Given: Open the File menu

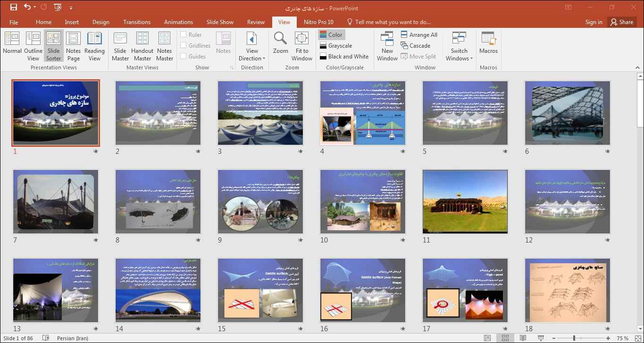Looking at the screenshot, I should pyautogui.click(x=14, y=22).
